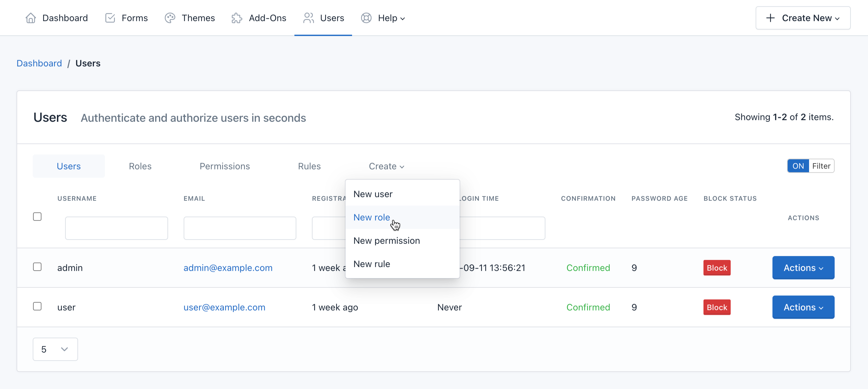This screenshot has height=389, width=868.
Task: Open the Create dropdown menu
Action: click(386, 166)
